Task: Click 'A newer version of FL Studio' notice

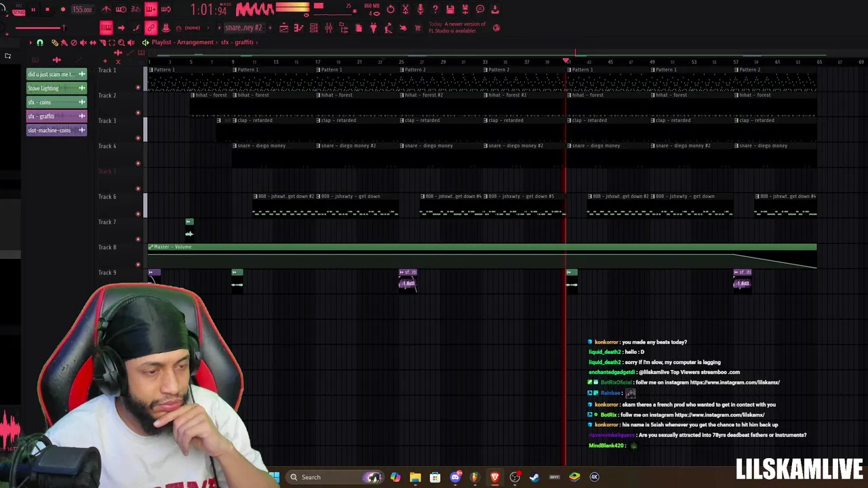Action: tap(457, 28)
